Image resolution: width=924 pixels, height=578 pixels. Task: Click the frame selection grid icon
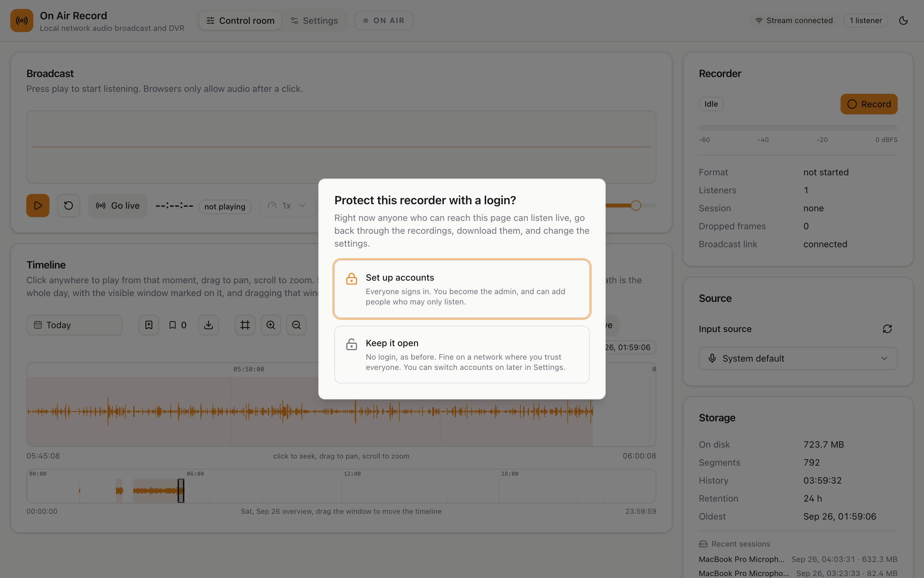(x=245, y=325)
